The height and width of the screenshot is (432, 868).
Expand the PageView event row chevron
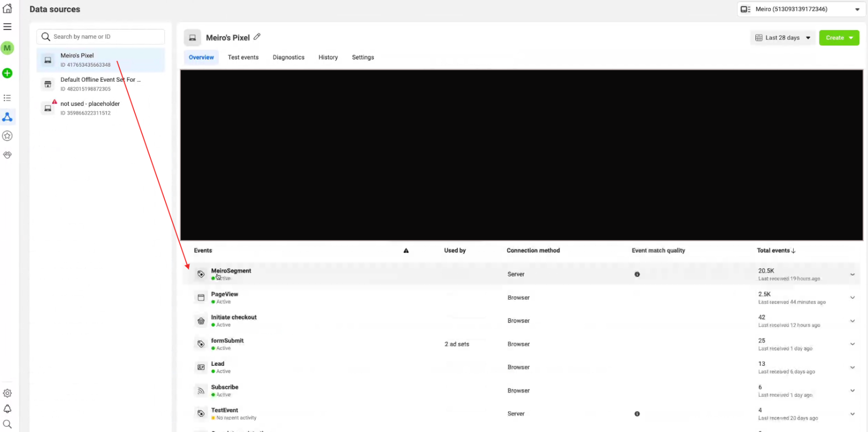click(853, 298)
